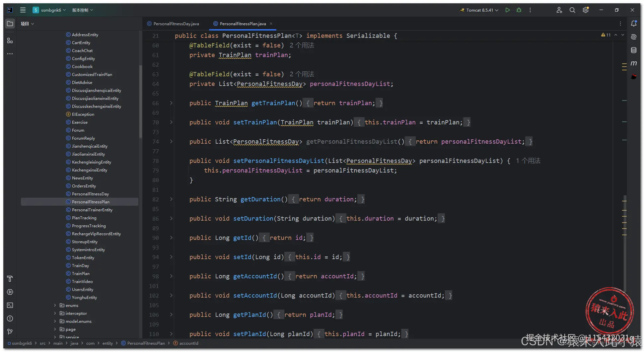The height and width of the screenshot is (352, 644).
Task: Click the TrainPlan type on line 61
Action: 235,55
